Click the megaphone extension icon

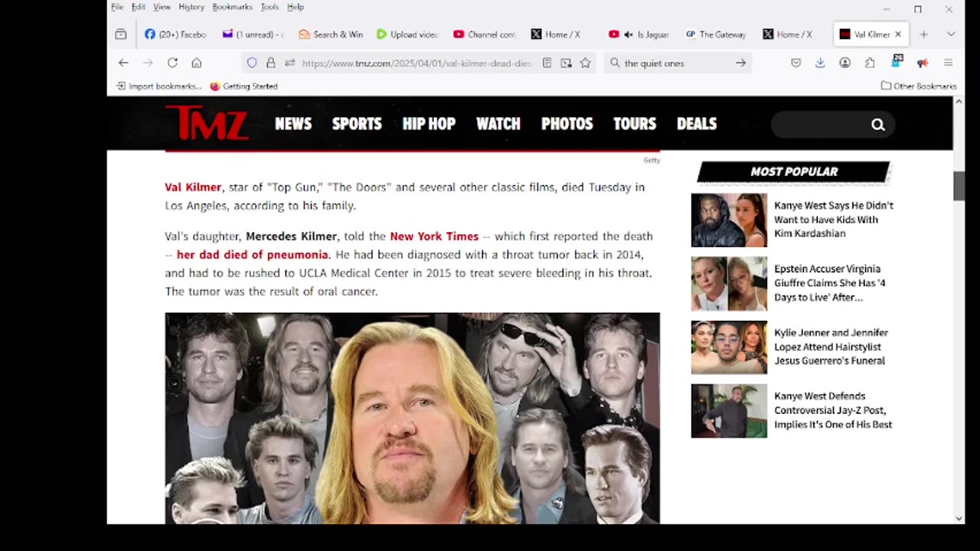tap(922, 63)
